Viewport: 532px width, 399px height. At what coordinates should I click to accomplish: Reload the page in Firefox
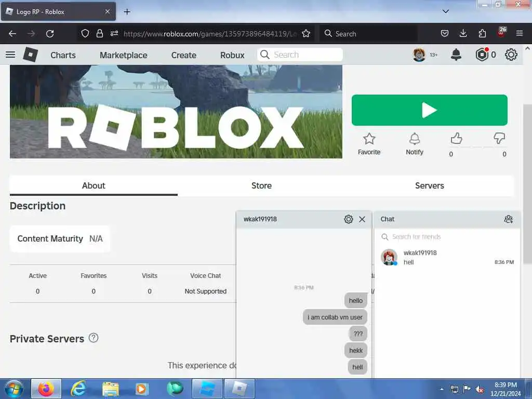click(50, 34)
